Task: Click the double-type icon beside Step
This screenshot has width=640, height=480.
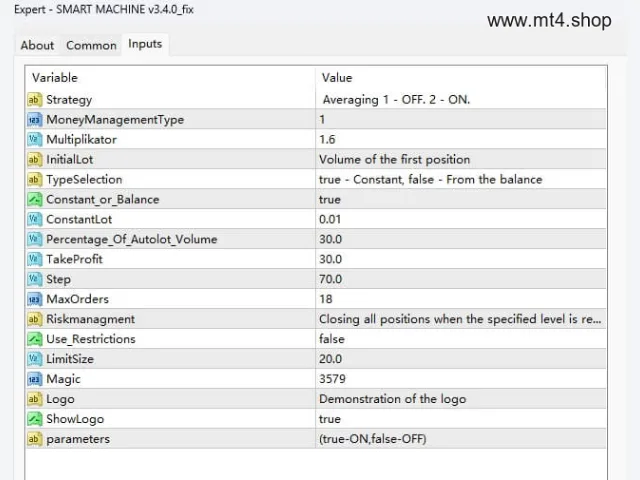Action: coord(35,279)
